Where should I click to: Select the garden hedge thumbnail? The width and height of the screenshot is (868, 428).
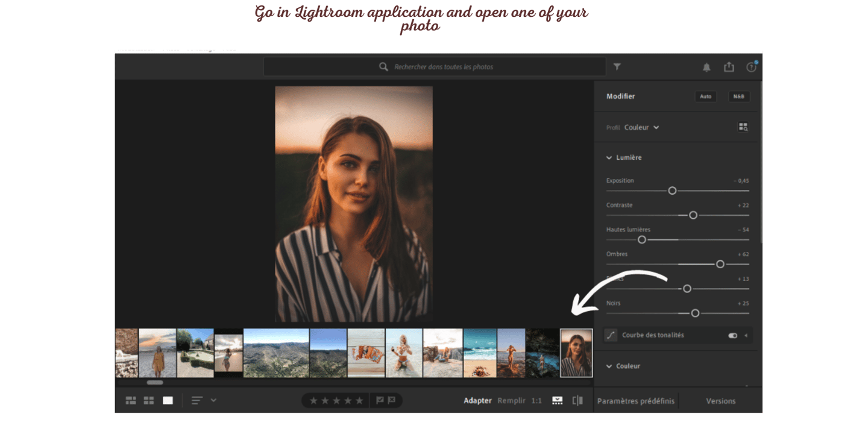[x=195, y=353]
